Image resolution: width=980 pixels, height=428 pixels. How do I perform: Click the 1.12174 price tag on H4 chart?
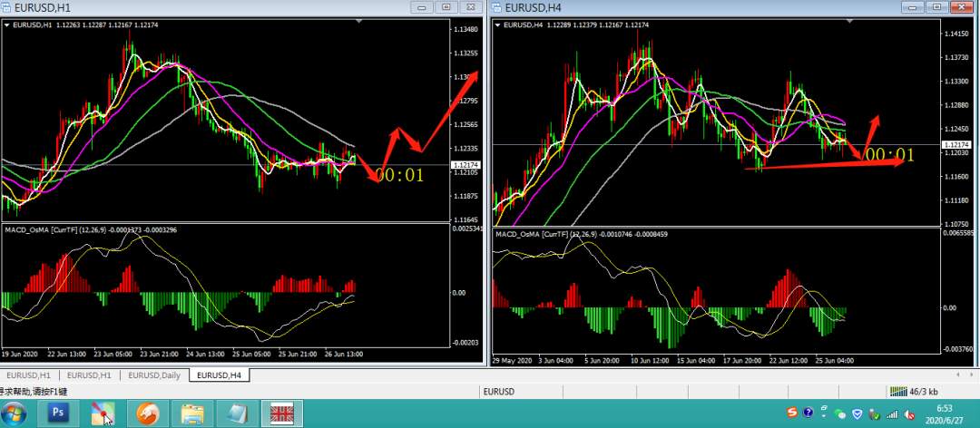tap(955, 145)
